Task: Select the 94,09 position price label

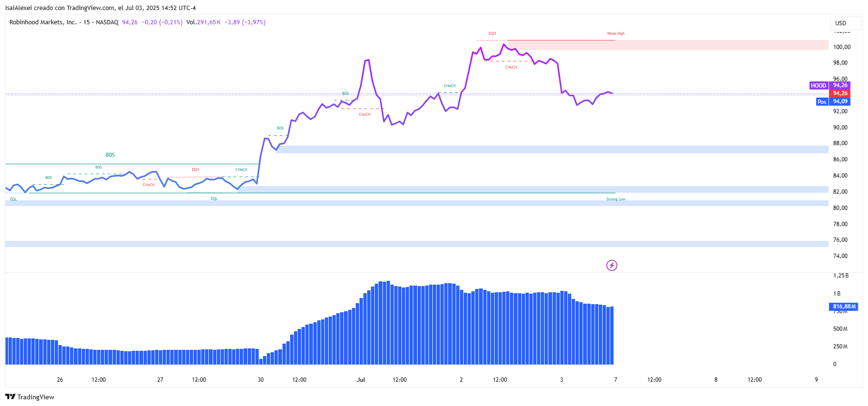Action: coord(840,101)
